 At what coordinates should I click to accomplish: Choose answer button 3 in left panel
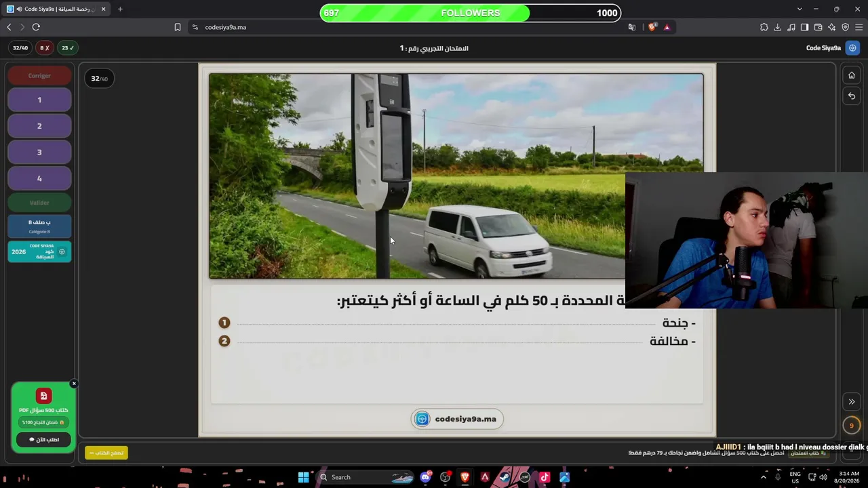(39, 152)
